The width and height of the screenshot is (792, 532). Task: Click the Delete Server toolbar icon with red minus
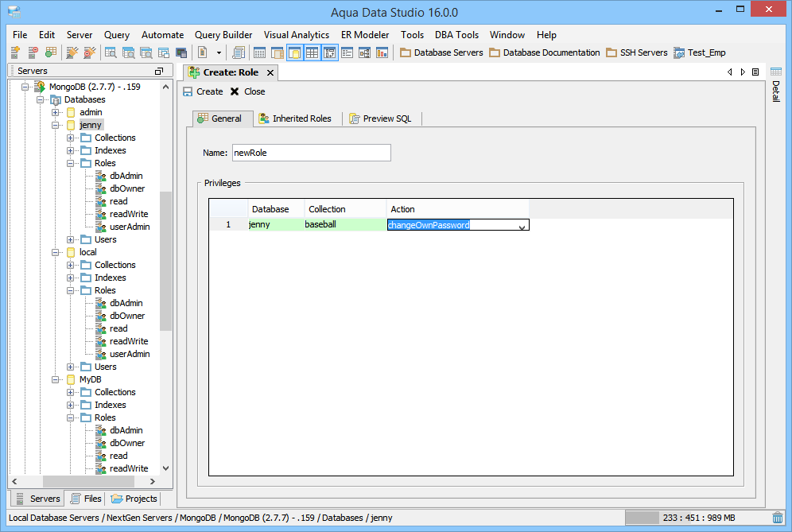(x=33, y=52)
